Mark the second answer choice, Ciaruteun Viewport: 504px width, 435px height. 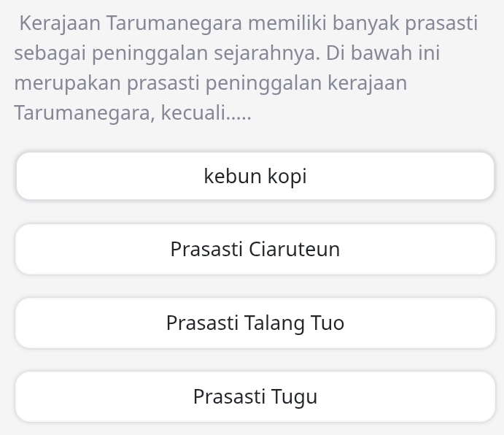pyautogui.click(x=255, y=250)
